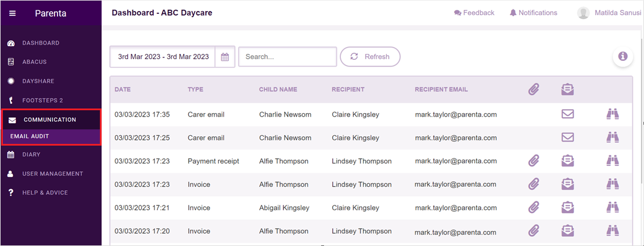Open Matilda Sanusi user menu
The image size is (644, 246).
coord(618,13)
